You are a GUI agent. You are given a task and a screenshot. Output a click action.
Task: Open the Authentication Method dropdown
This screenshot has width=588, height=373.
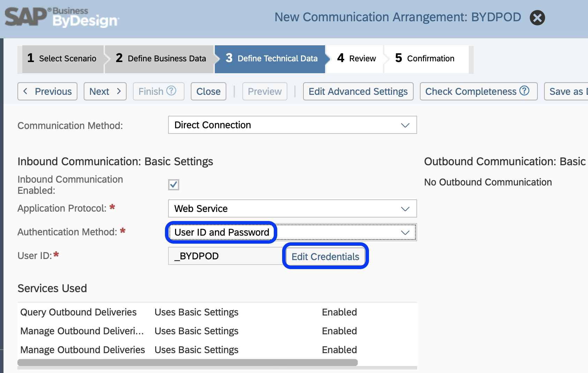tap(405, 232)
